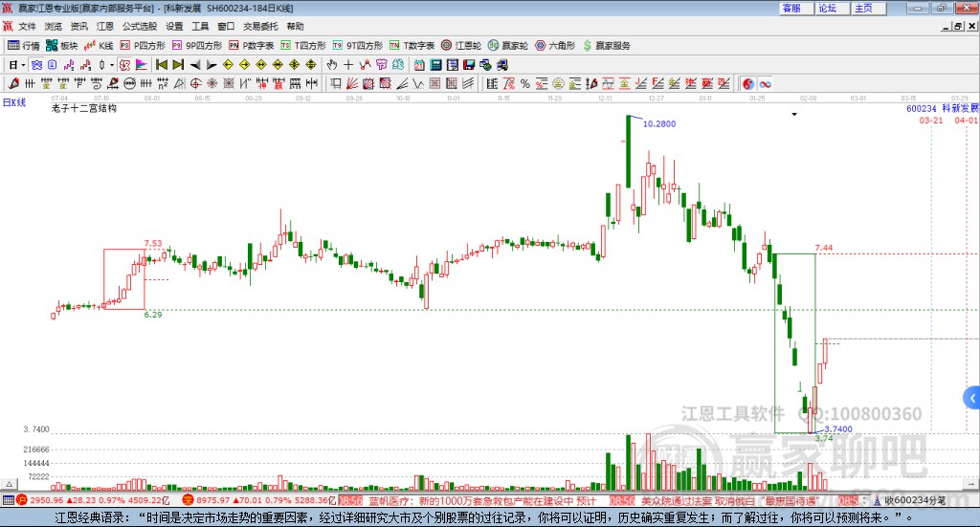Click the circled 金 golden ratio icon
The width and height of the screenshot is (980, 527).
coord(558,83)
